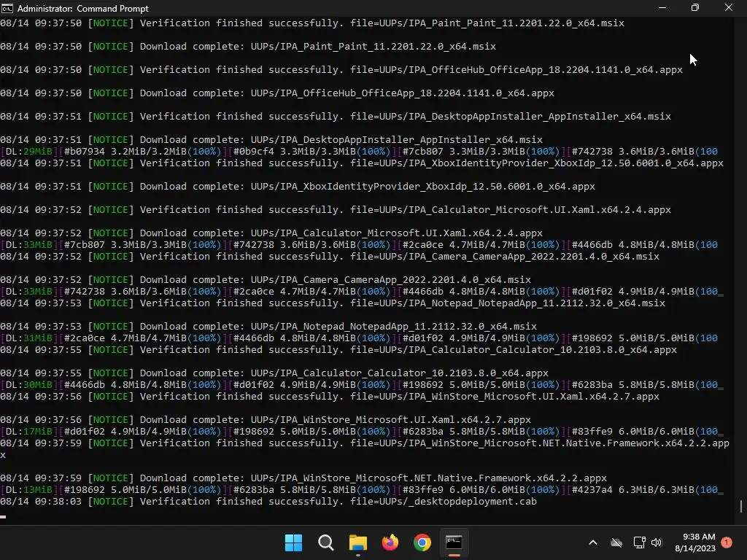Click the vertical scrollbar thumb
747x560 pixels.
(x=741, y=506)
